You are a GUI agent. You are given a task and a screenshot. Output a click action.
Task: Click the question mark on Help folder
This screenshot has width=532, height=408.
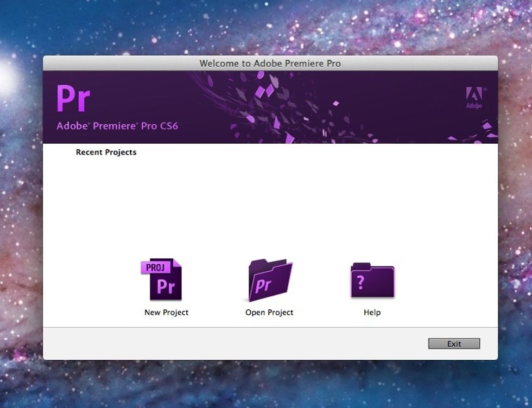[x=360, y=283]
